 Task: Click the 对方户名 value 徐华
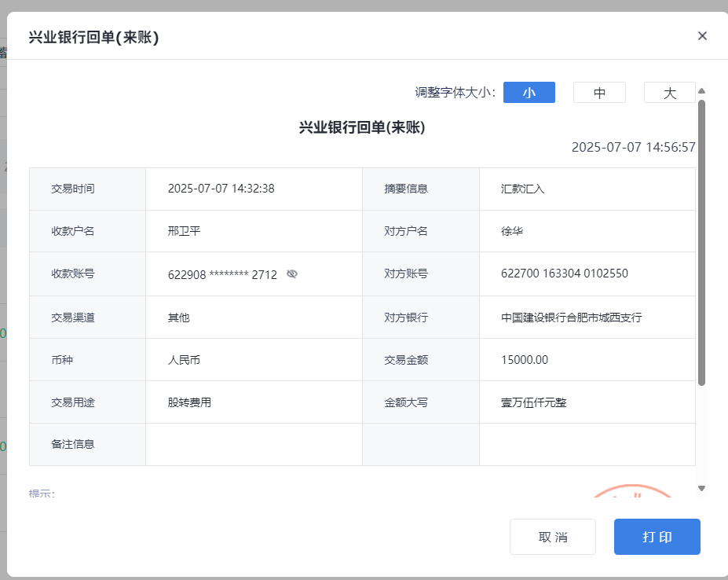coord(512,231)
